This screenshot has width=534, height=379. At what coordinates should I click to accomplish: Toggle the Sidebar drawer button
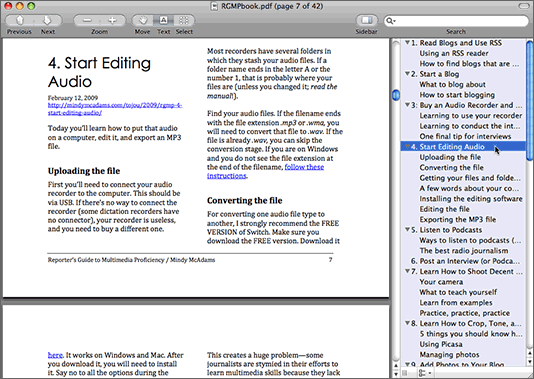[x=367, y=20]
